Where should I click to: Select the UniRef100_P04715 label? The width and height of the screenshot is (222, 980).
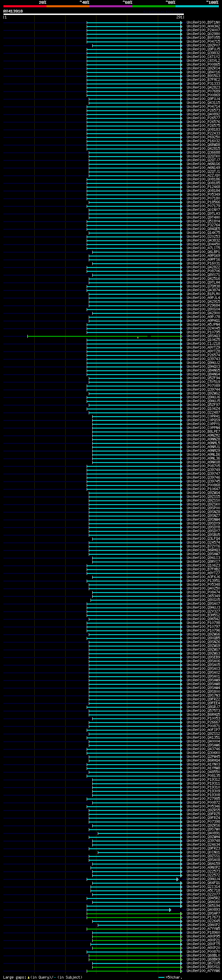(203, 41)
